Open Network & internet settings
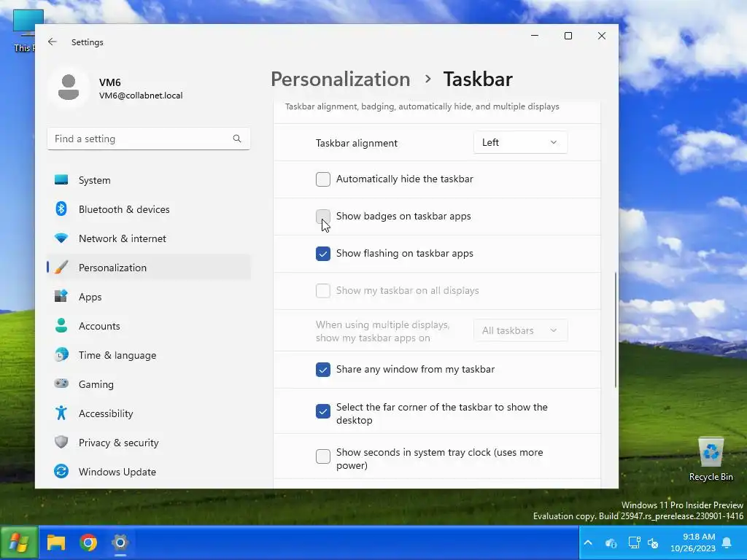The height and width of the screenshot is (560, 747). point(149,238)
